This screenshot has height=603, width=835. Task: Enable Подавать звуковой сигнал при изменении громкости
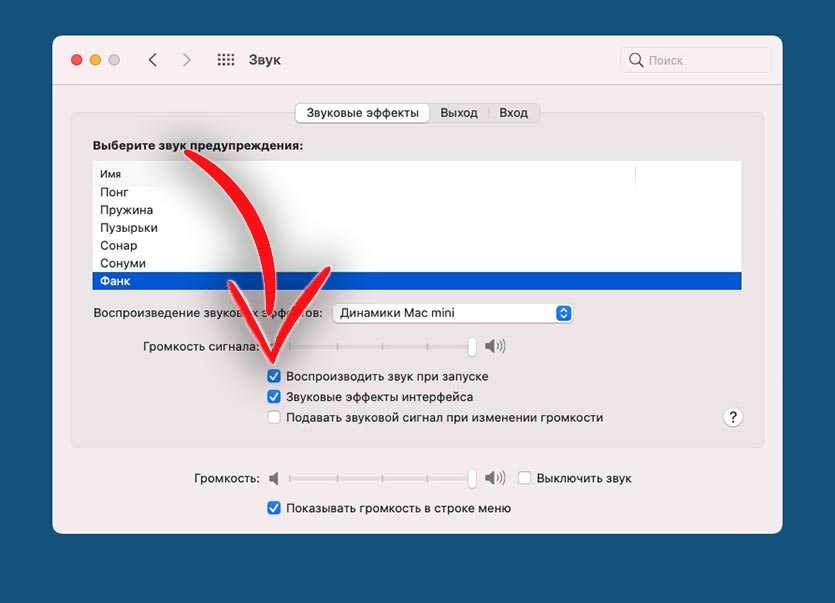[274, 417]
